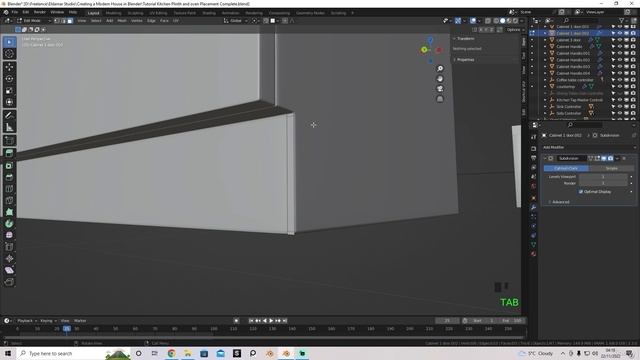Switch to the Shading workspace tab
The width and height of the screenshot is (640, 360).
[209, 13]
